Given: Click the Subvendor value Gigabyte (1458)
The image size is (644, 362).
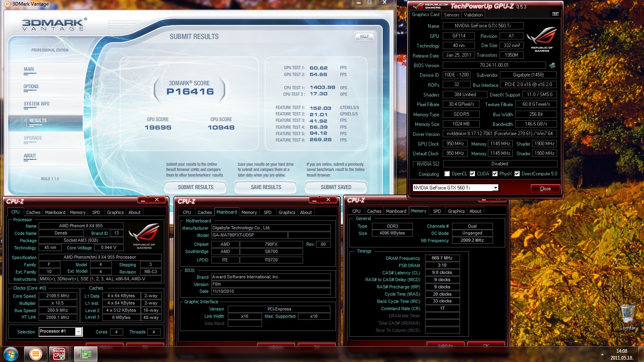Looking at the screenshot, I should coord(528,75).
